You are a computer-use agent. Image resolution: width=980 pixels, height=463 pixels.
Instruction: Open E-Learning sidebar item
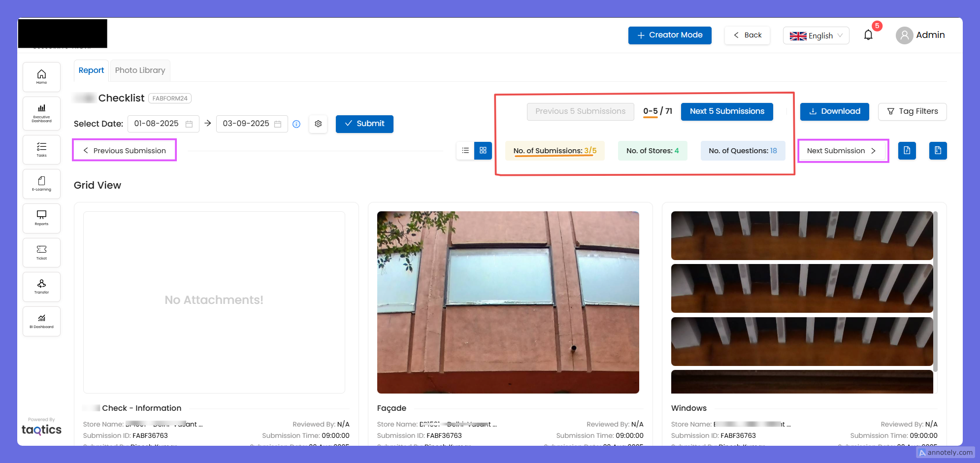click(41, 184)
